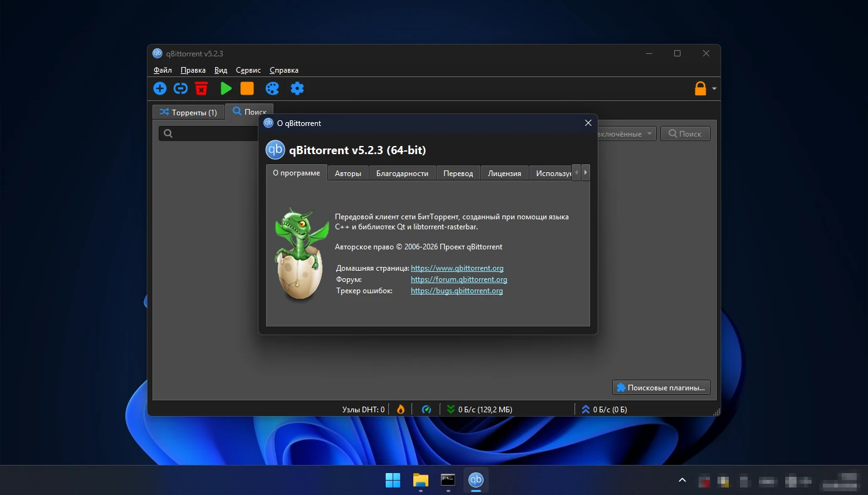
Task: Click the green start torrent play icon
Action: [226, 88]
